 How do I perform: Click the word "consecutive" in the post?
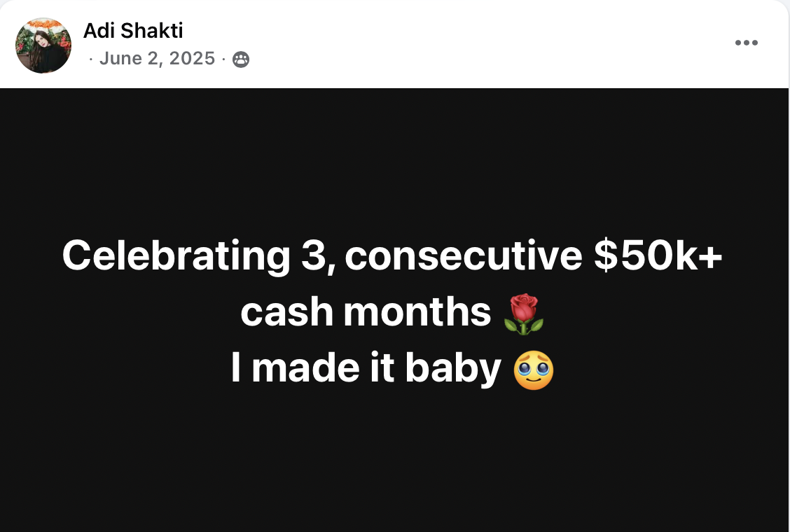463,256
